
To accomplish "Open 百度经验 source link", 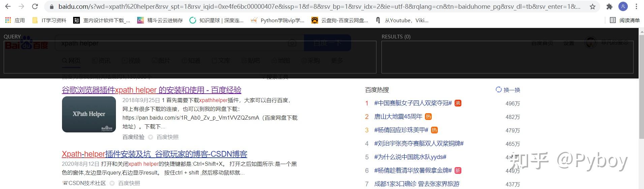I will [133, 137].
